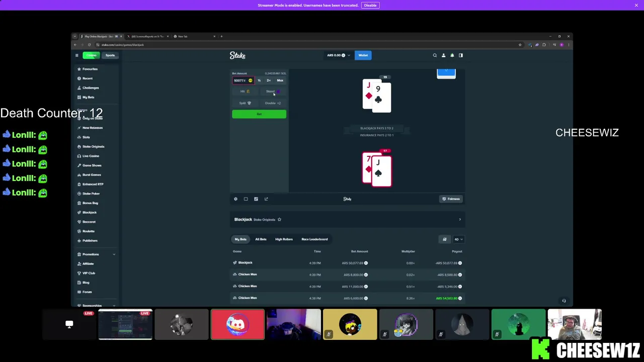
Task: Expand the ARS 0.00 balance dropdown
Action: [338, 55]
